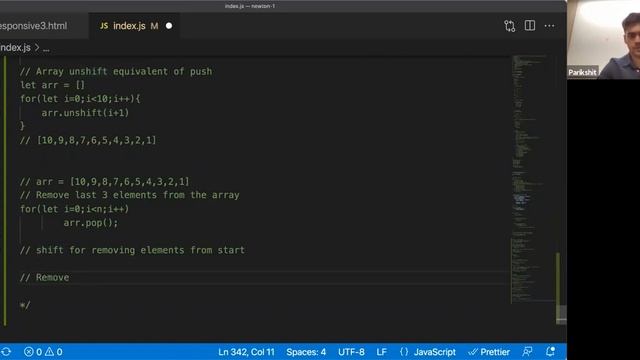This screenshot has height=360, width=640.
Task: Click the modified M marker on index.js tab
Action: click(x=154, y=26)
